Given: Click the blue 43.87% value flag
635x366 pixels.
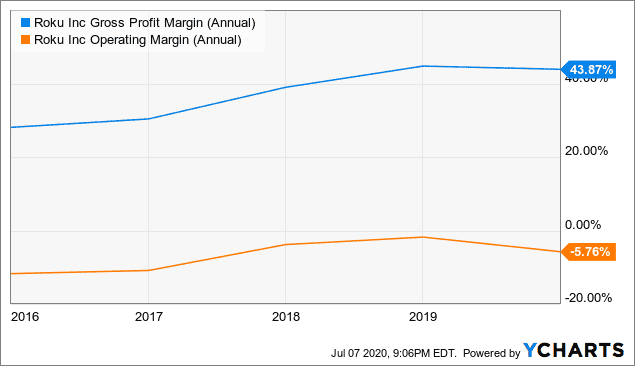Looking at the screenshot, I should (589, 70).
